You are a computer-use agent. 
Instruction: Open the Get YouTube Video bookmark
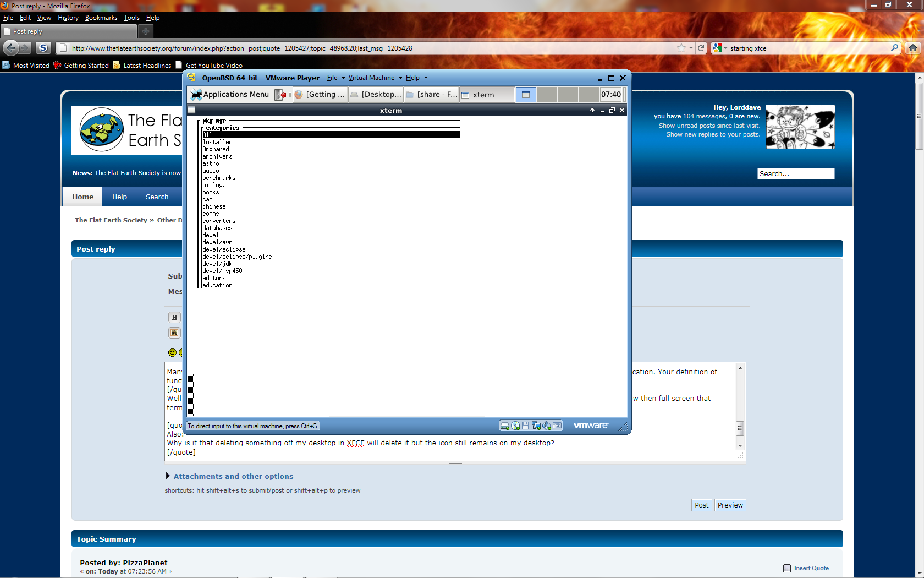click(209, 65)
